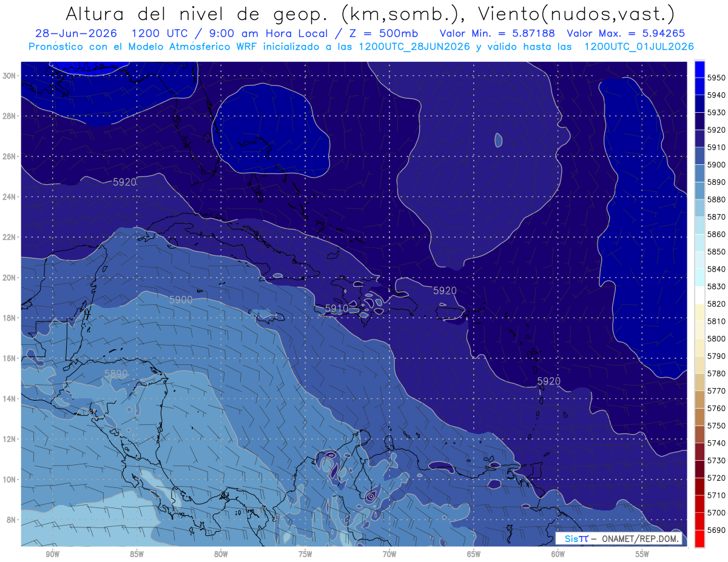Click the dark red swatch between 5720 and 5730

[x=699, y=469]
